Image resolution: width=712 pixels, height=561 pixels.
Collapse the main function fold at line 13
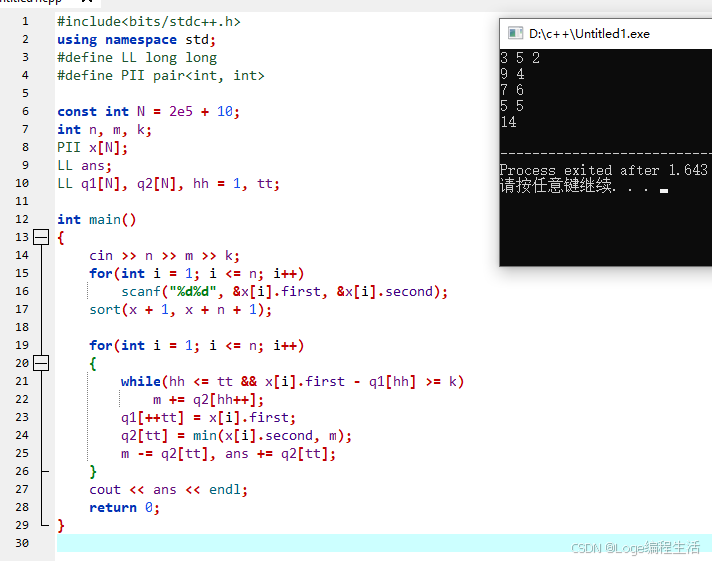41,237
